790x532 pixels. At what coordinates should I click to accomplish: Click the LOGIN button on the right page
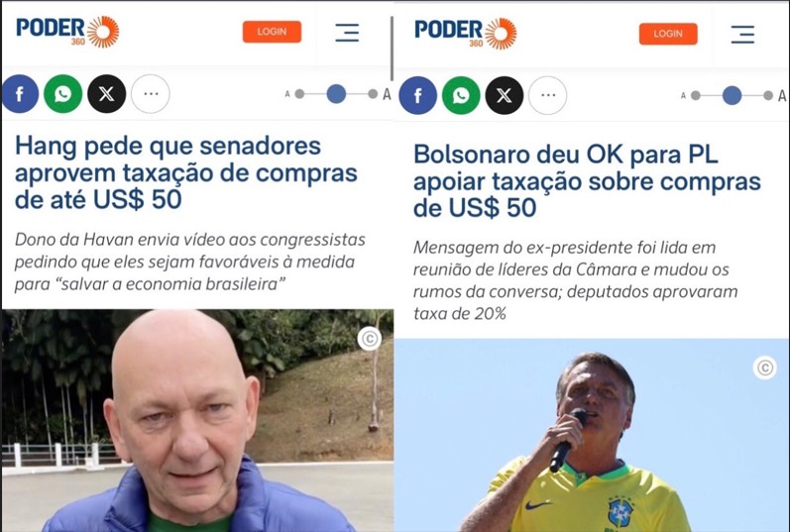click(x=668, y=34)
